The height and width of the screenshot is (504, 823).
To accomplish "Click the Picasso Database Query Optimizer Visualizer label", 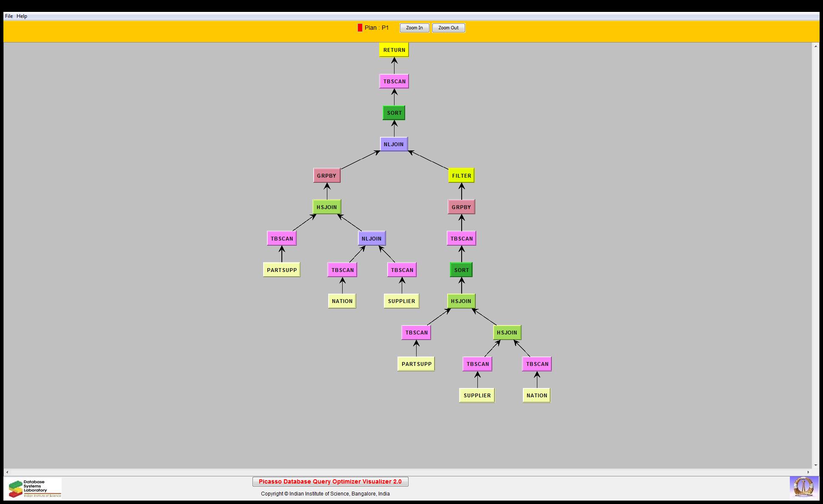I will [330, 481].
